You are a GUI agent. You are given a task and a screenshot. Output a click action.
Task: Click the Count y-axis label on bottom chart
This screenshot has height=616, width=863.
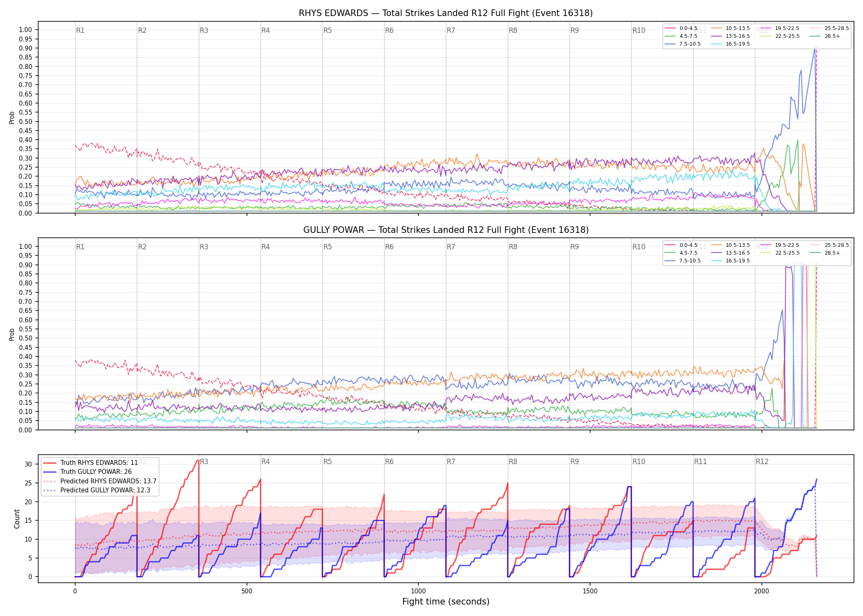coord(17,519)
